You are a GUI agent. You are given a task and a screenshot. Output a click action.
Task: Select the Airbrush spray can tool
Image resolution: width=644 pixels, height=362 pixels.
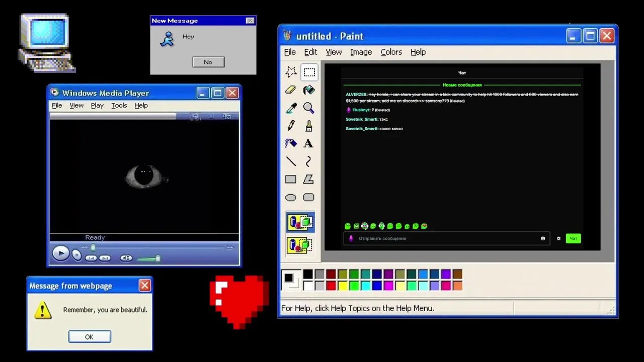(x=291, y=143)
